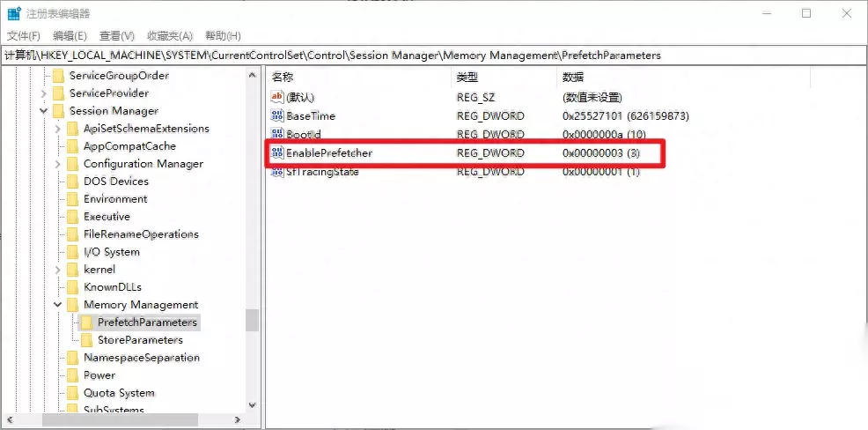Maximize the Registry Editor window

click(x=806, y=14)
